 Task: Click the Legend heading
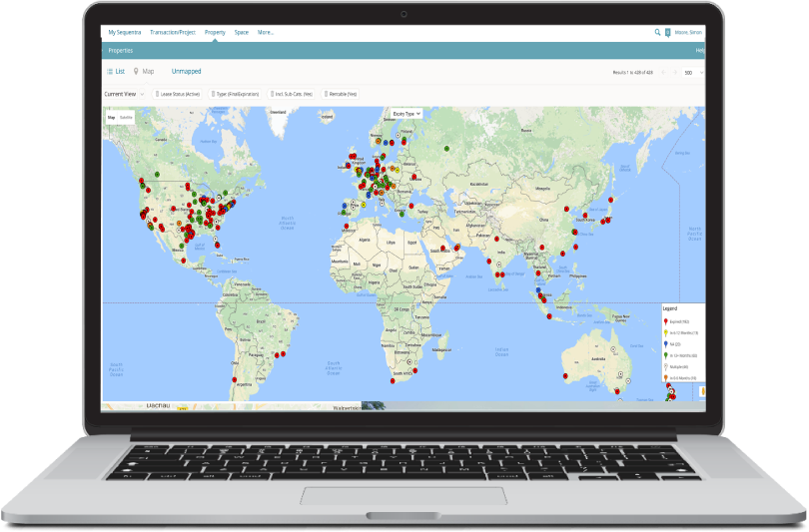[670, 308]
